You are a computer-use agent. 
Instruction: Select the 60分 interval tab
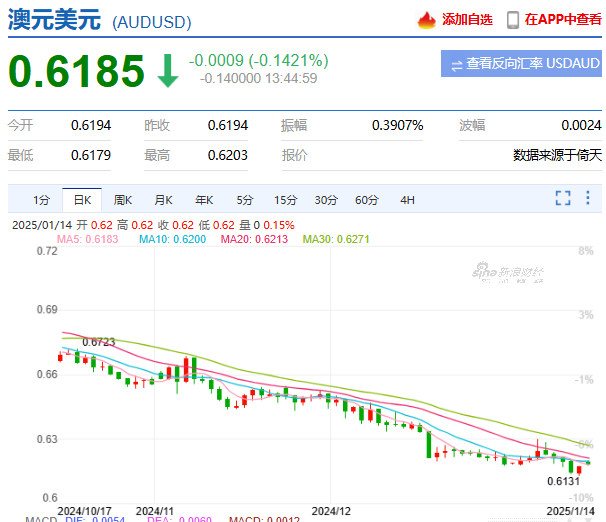pyautogui.click(x=367, y=199)
